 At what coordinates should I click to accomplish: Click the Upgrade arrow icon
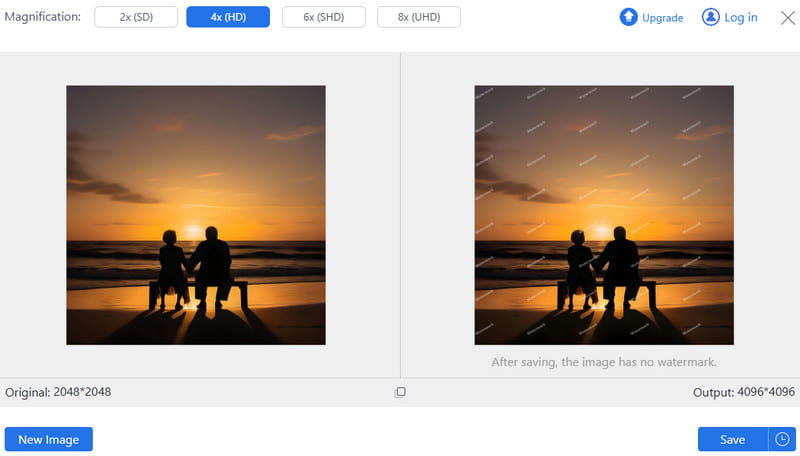(629, 17)
